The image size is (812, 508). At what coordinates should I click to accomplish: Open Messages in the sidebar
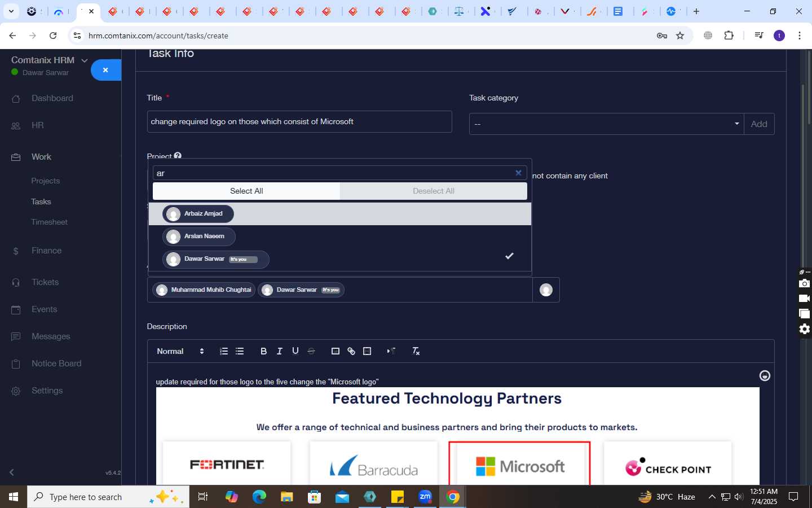point(51,336)
